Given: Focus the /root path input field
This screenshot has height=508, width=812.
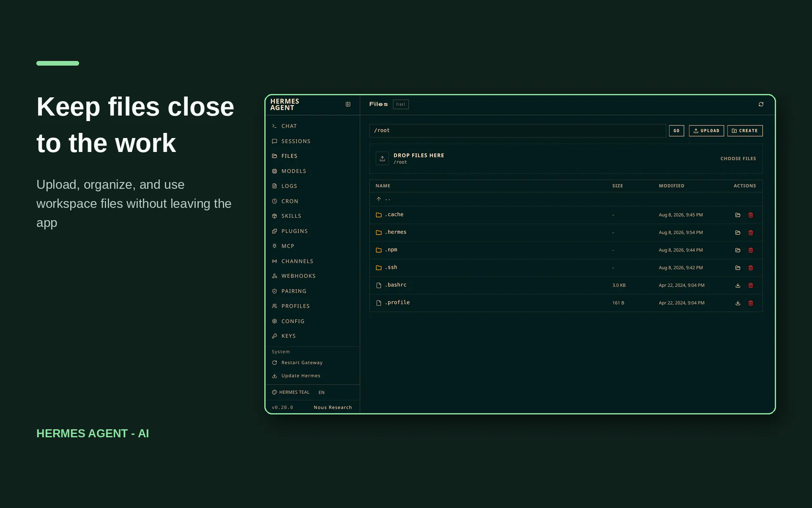Looking at the screenshot, I should [x=517, y=131].
